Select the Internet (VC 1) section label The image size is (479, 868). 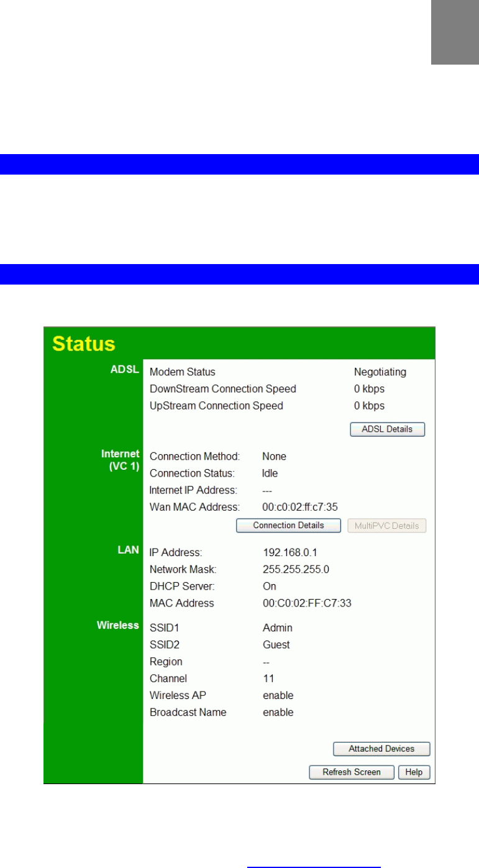121,460
